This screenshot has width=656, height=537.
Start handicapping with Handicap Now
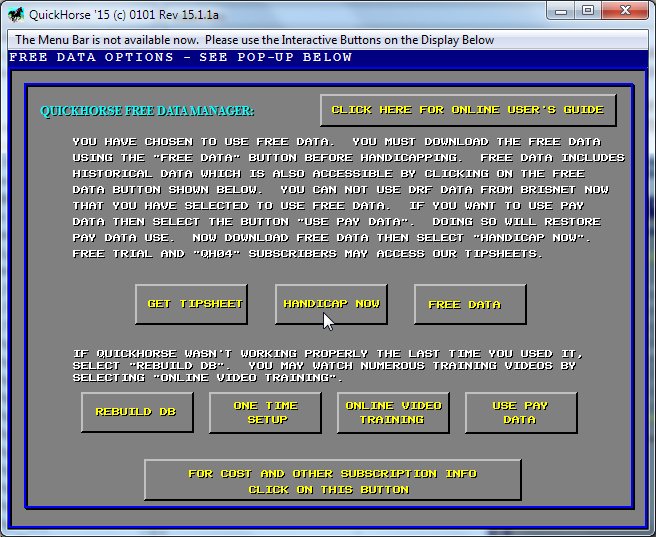coord(331,304)
